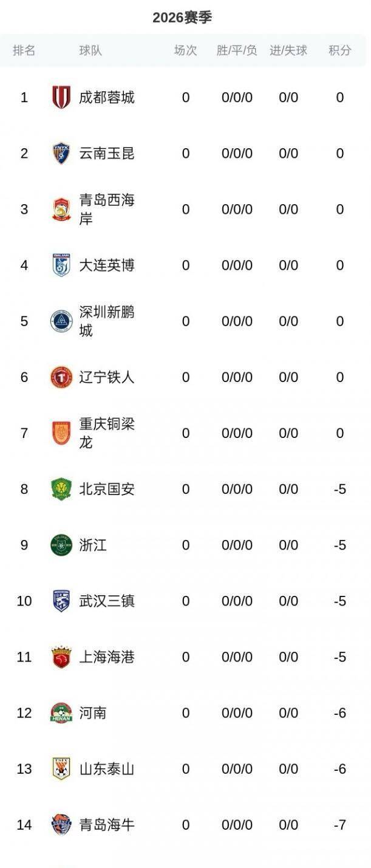Click the 大连英博 team badge
This screenshot has width=371, height=868.
pos(61,265)
